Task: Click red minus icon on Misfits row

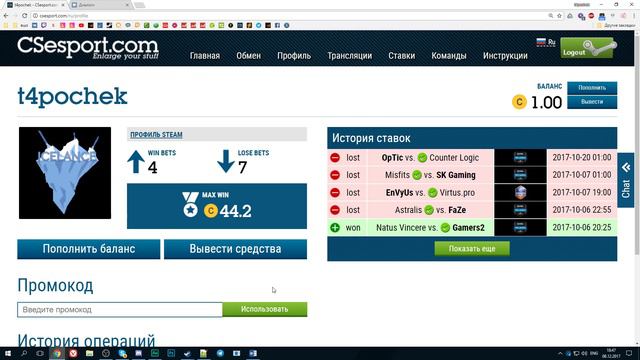Action: point(335,175)
